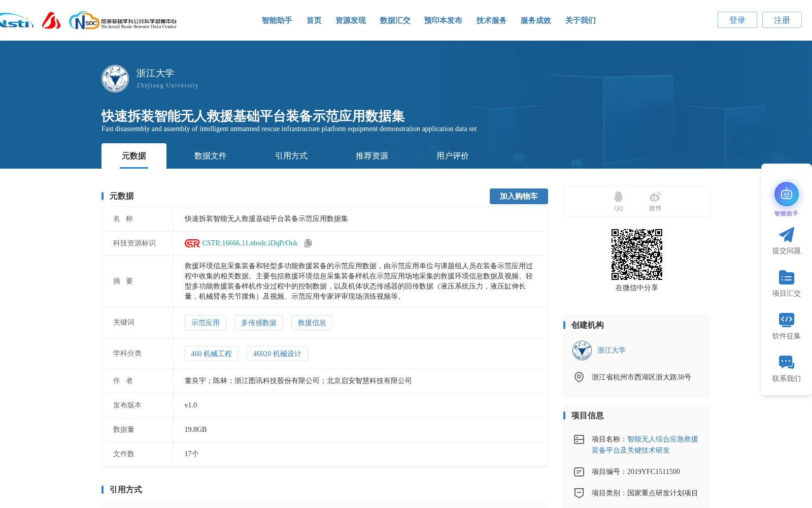Click the 软件征集 code icon
The image size is (812, 508).
pyautogui.click(x=786, y=320)
